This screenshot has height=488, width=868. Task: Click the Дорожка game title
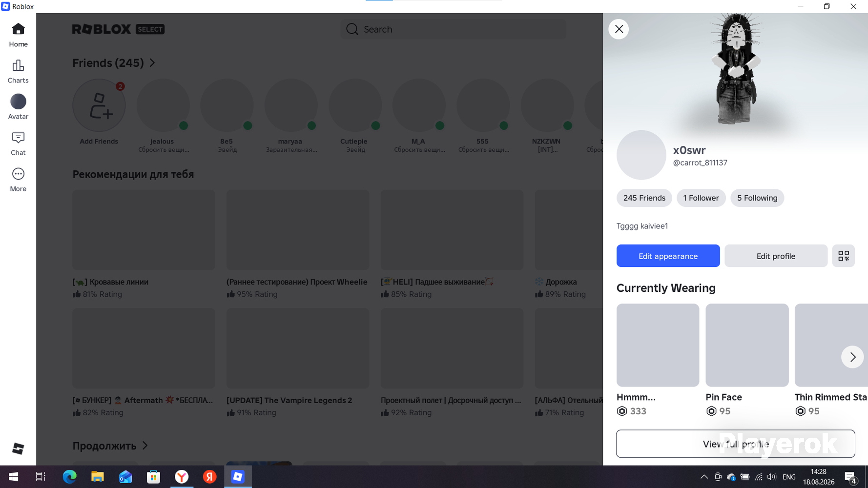(561, 282)
